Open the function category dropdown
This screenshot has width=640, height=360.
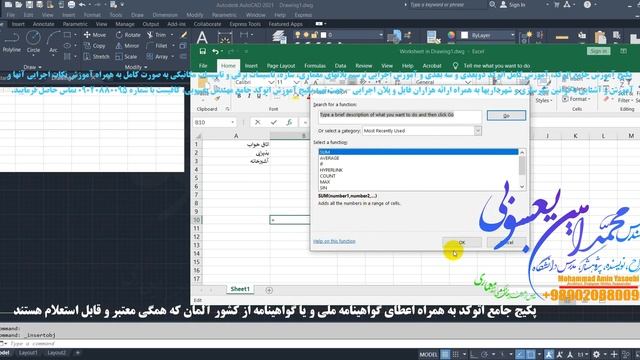click(478, 131)
